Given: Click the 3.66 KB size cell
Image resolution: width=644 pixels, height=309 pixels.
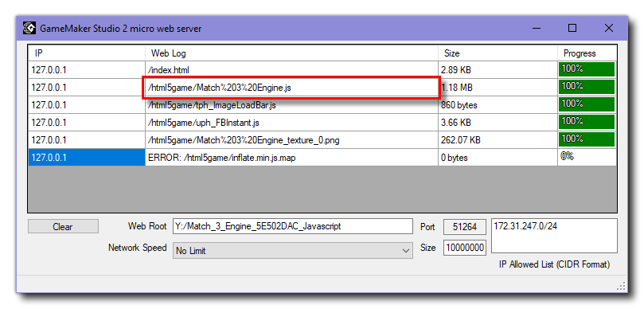Looking at the screenshot, I should click(x=498, y=123).
